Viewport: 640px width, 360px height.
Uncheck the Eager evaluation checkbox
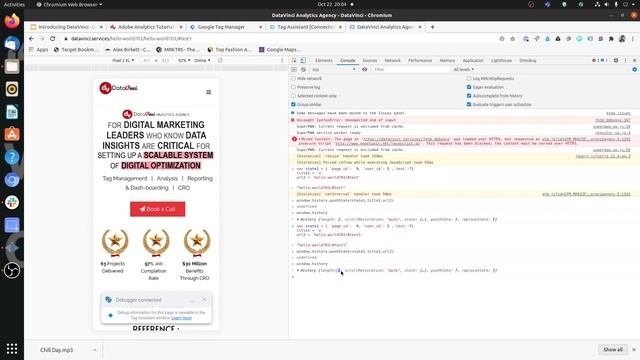(469, 87)
